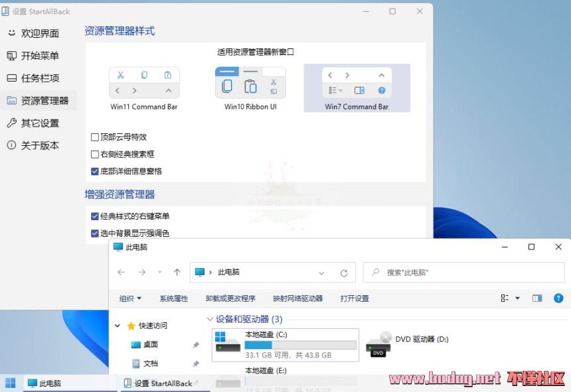The width and height of the screenshot is (571, 392).
Task: Enable 顶部云母特效 checkbox
Action: pos(95,137)
